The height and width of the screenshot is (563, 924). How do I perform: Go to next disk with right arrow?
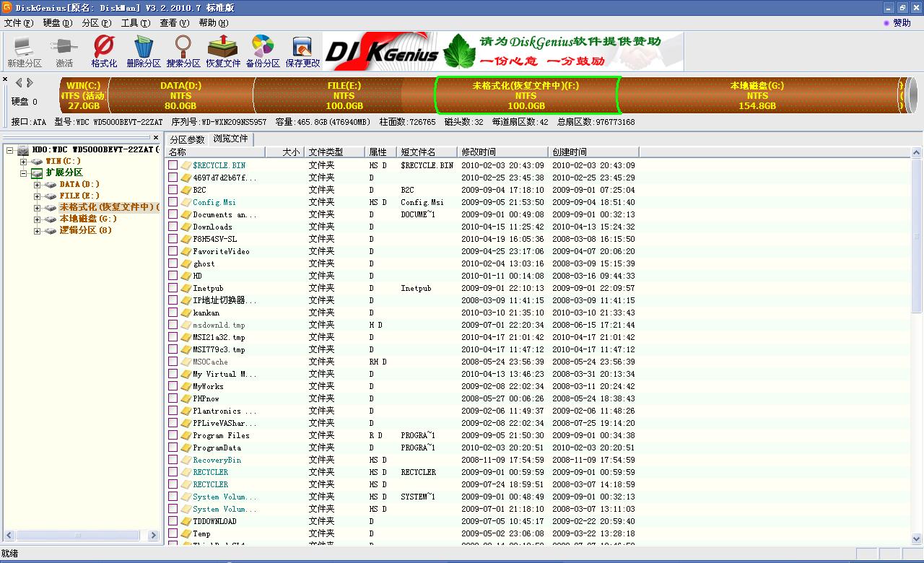(x=30, y=83)
